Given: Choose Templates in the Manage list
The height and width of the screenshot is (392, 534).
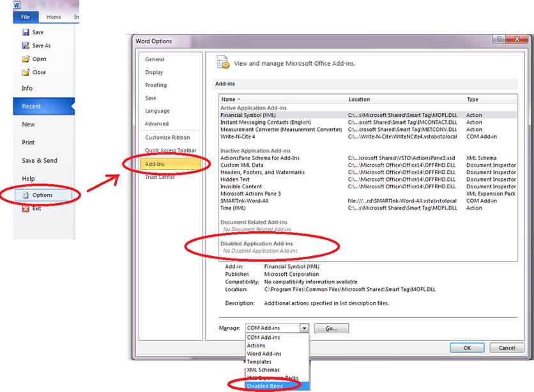Looking at the screenshot, I should 277,362.
